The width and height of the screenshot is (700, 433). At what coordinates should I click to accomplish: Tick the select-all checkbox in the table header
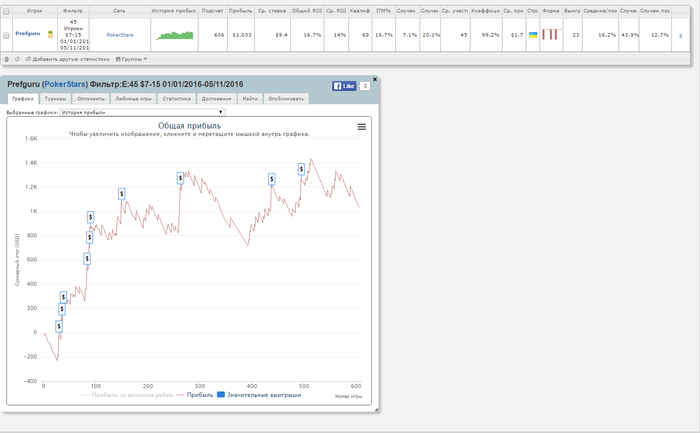pyautogui.click(x=6, y=11)
